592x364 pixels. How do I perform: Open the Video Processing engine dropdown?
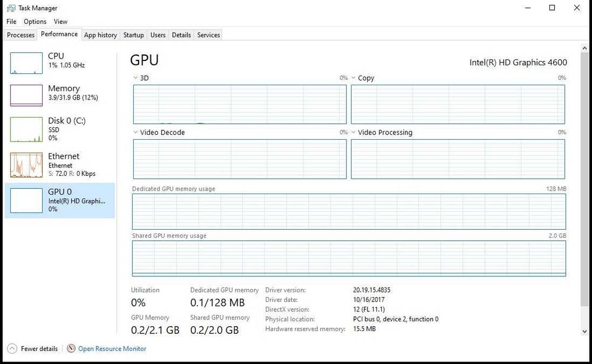(x=353, y=133)
